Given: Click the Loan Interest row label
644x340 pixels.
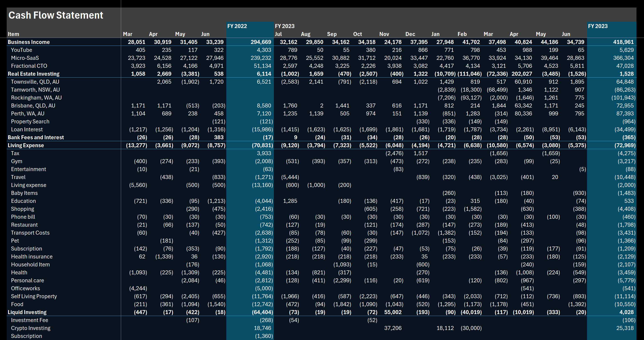Looking at the screenshot, I should [27, 129].
